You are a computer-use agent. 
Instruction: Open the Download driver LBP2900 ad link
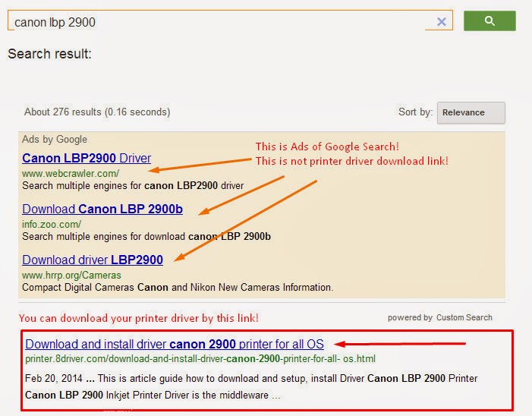click(93, 260)
